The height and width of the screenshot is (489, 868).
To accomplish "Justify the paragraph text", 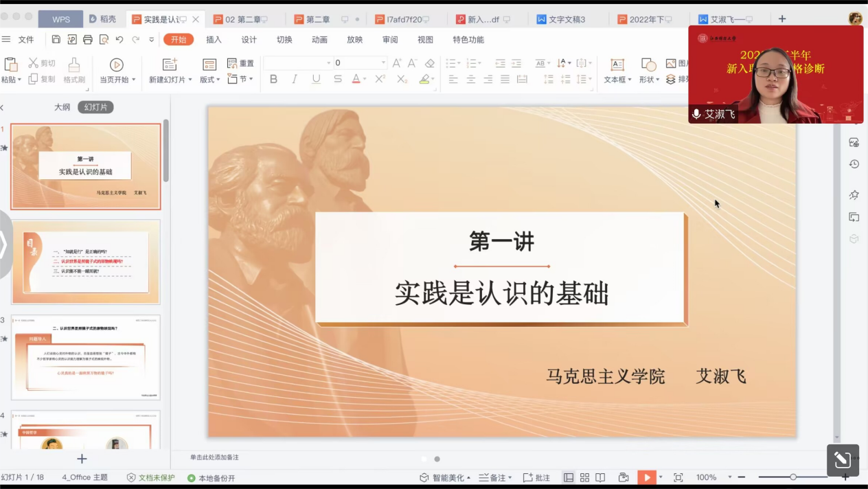I will click(x=505, y=79).
